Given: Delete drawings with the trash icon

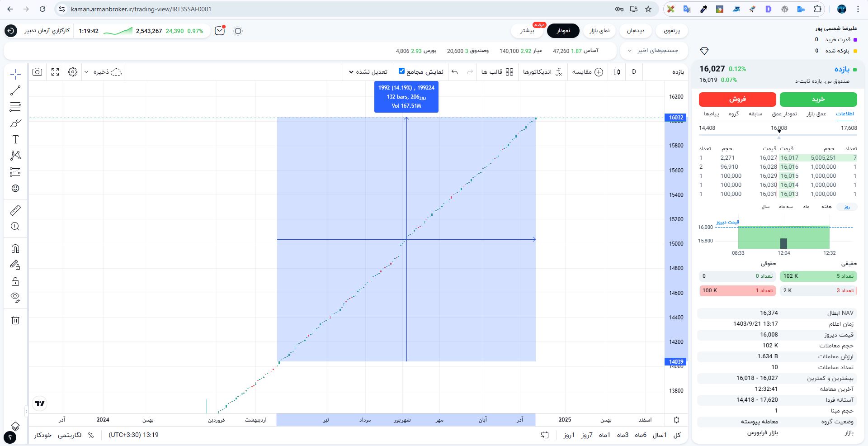Looking at the screenshot, I should pos(15,320).
